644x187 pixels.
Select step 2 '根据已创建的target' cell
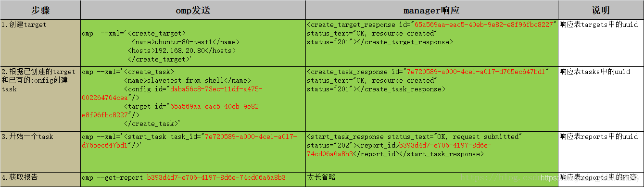40,99
